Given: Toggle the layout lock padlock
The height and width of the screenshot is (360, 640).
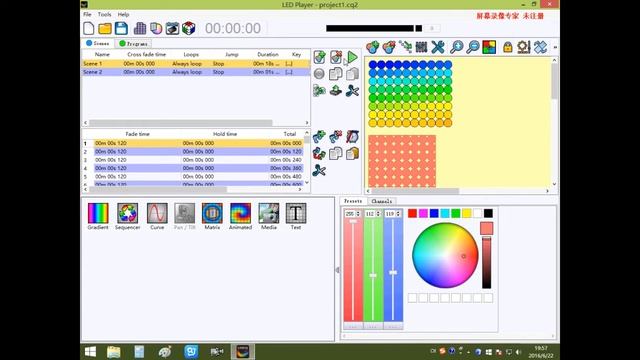Looking at the screenshot, I should tap(507, 47).
